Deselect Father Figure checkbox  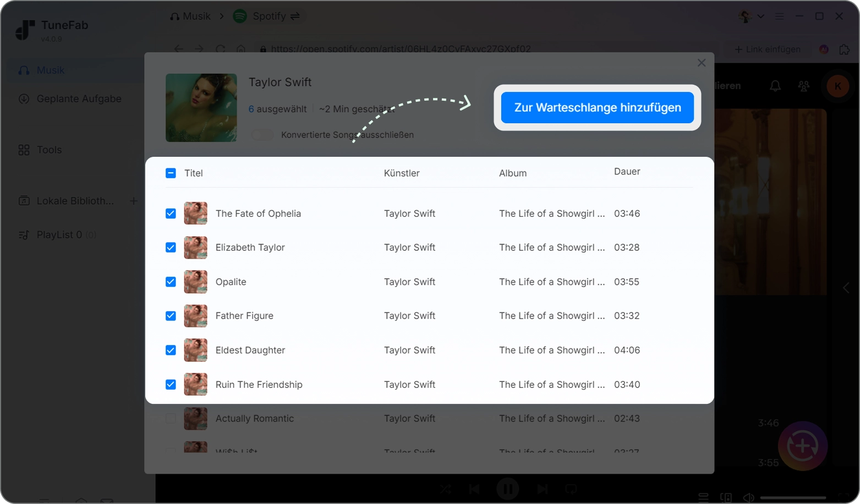pos(171,316)
